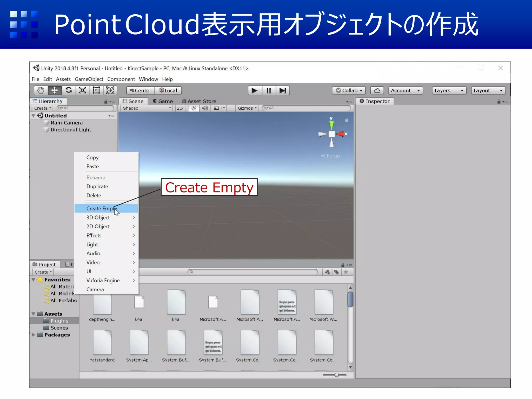Collapse the Assets folder tree
Image resolution: width=532 pixels, height=399 pixels.
33,314
